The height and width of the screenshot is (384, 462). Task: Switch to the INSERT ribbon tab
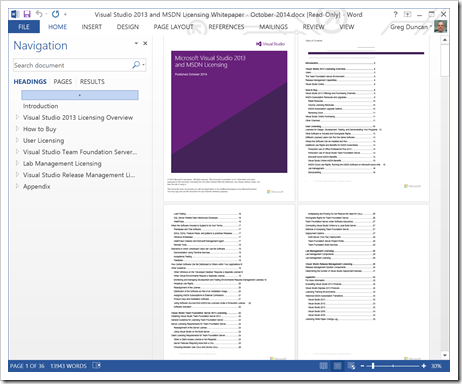pyautogui.click(x=92, y=27)
